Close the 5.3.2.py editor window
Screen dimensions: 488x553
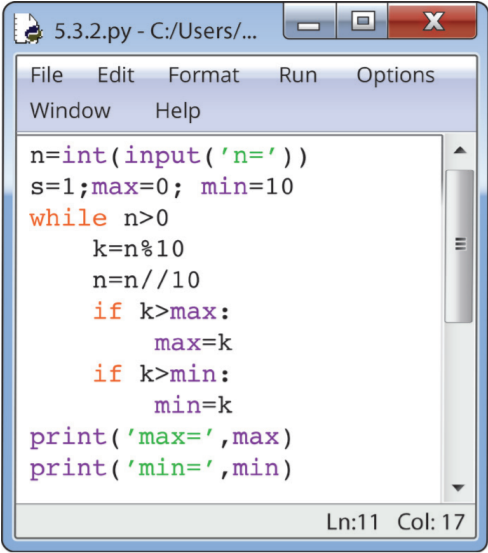(x=432, y=21)
